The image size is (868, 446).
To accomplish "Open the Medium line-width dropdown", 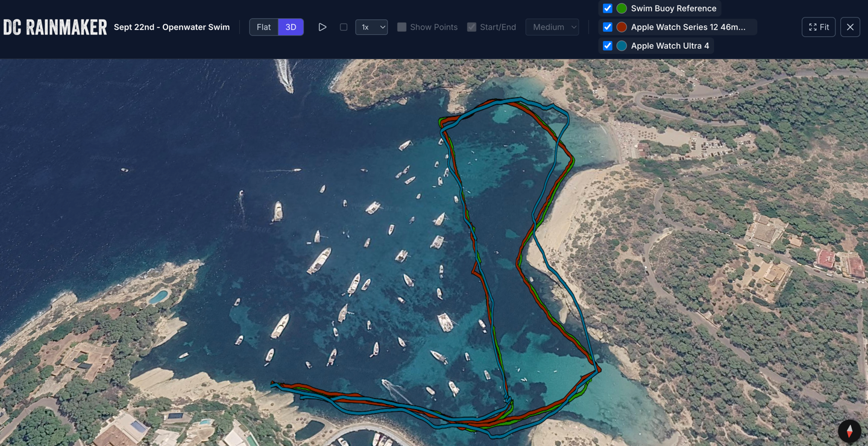I will (x=552, y=27).
